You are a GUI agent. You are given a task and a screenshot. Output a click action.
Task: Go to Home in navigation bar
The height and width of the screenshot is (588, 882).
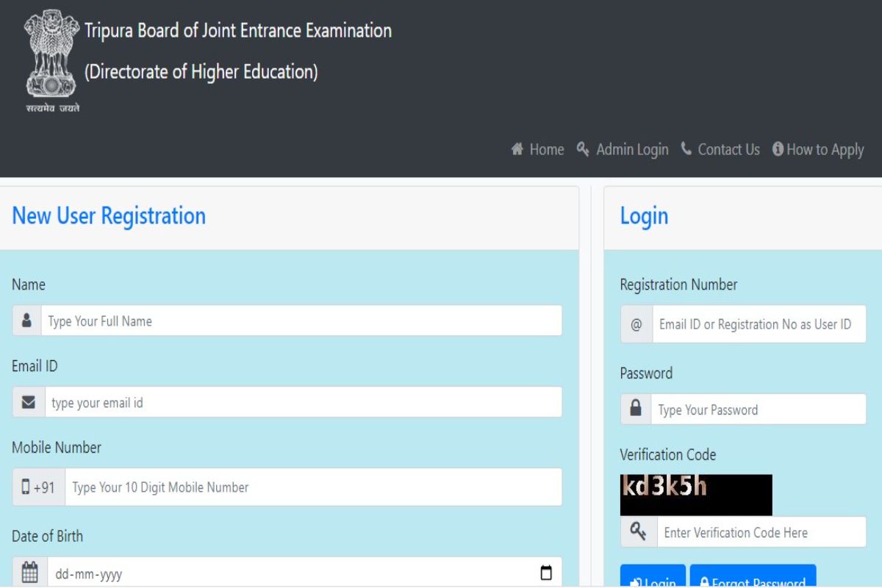538,149
